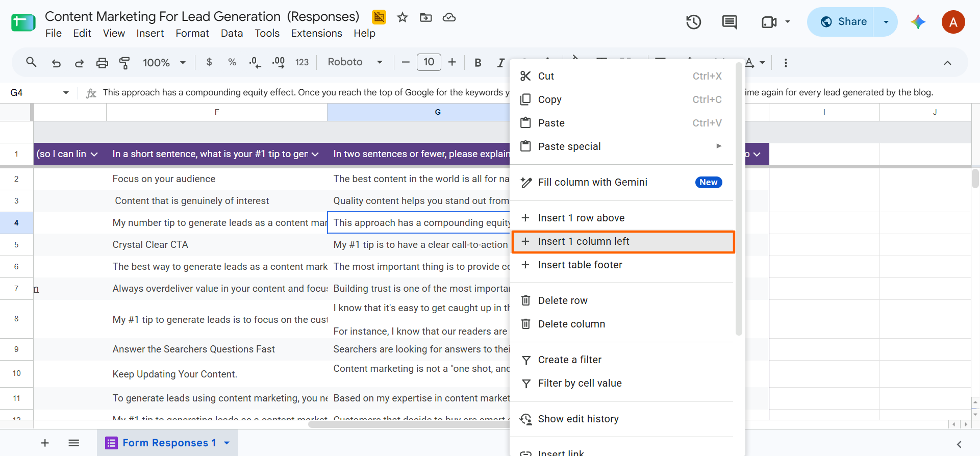Activate the paint format roller icon
The width and height of the screenshot is (980, 456).
[x=124, y=63]
